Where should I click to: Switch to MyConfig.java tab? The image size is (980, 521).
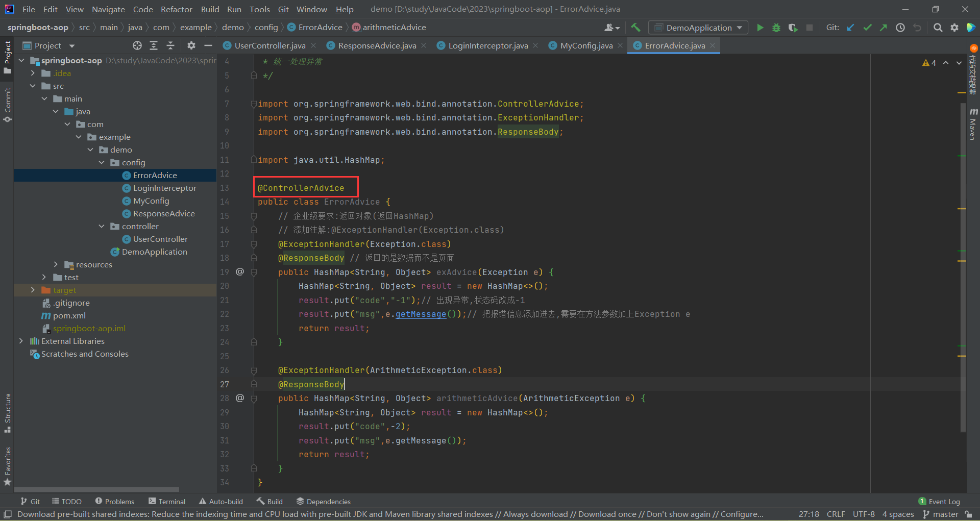[586, 45]
